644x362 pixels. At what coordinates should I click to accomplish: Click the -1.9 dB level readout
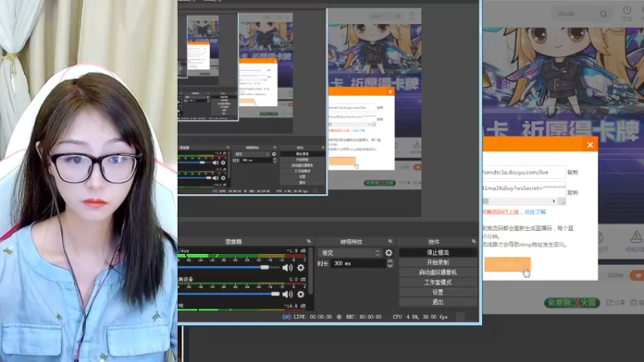(296, 250)
